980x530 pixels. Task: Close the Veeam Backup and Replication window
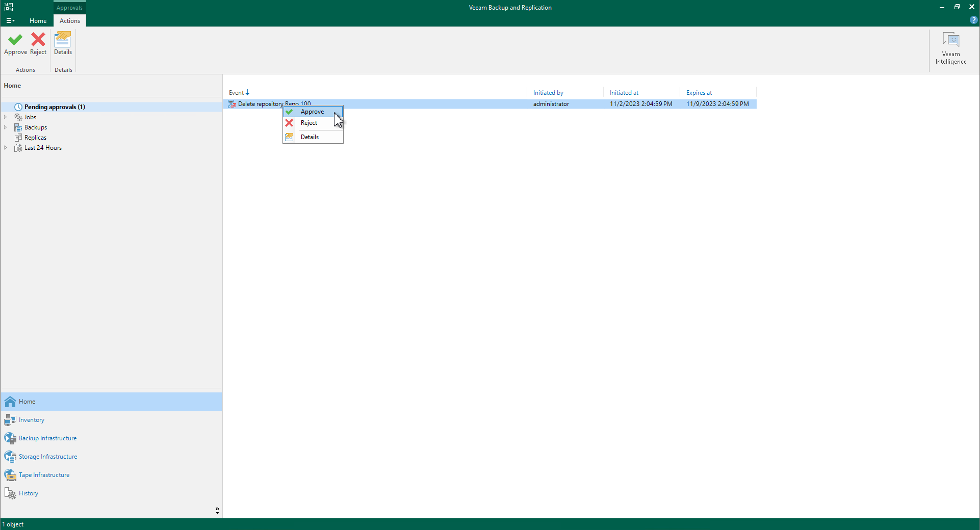point(972,7)
